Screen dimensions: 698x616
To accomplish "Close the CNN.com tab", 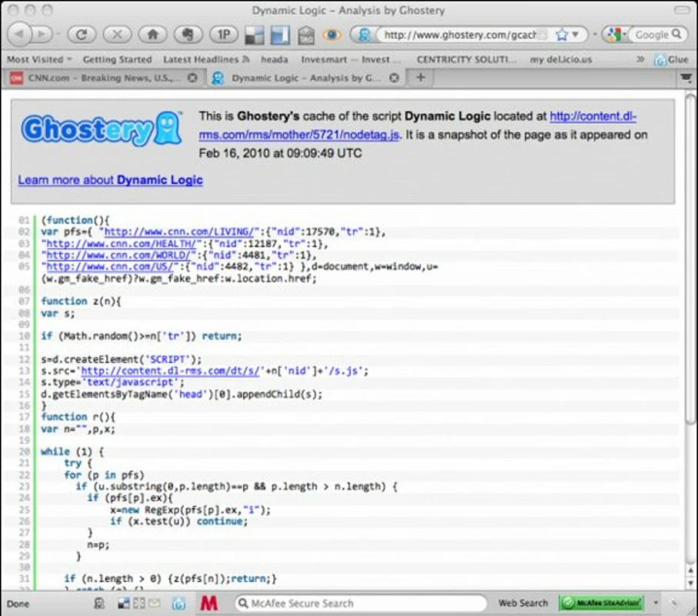I will (x=192, y=78).
